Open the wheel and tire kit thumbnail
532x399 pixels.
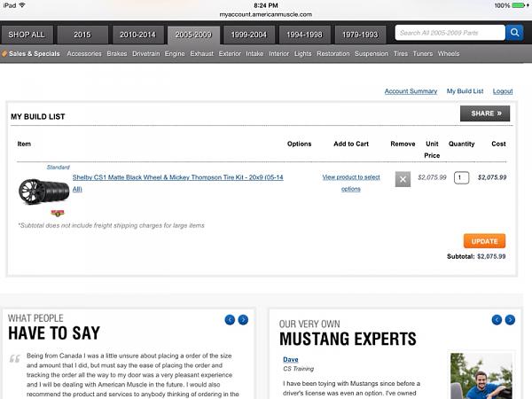point(43,192)
